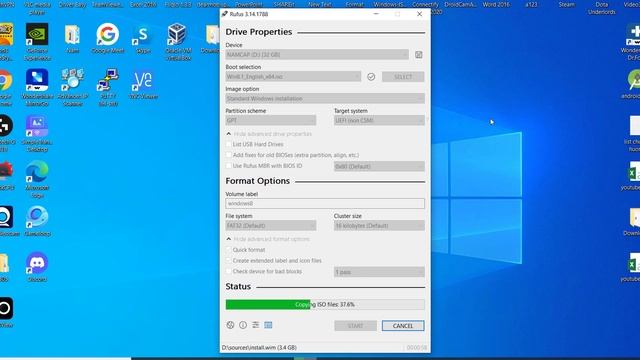640x360 pixels.
Task: Collapse Hide advanced format options
Action: pos(268,239)
